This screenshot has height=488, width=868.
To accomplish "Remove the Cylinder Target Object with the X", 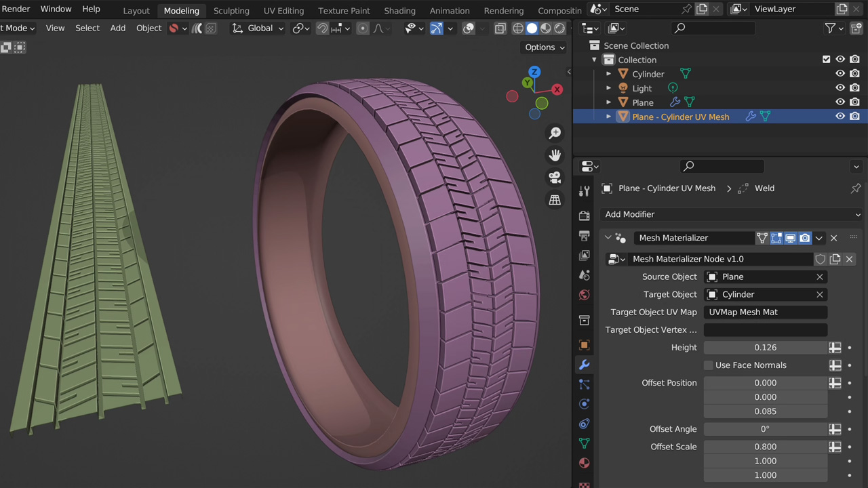I will (x=819, y=294).
